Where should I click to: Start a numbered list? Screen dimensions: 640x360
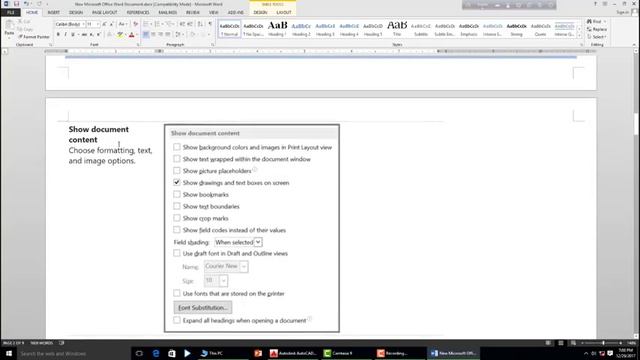click(158, 24)
